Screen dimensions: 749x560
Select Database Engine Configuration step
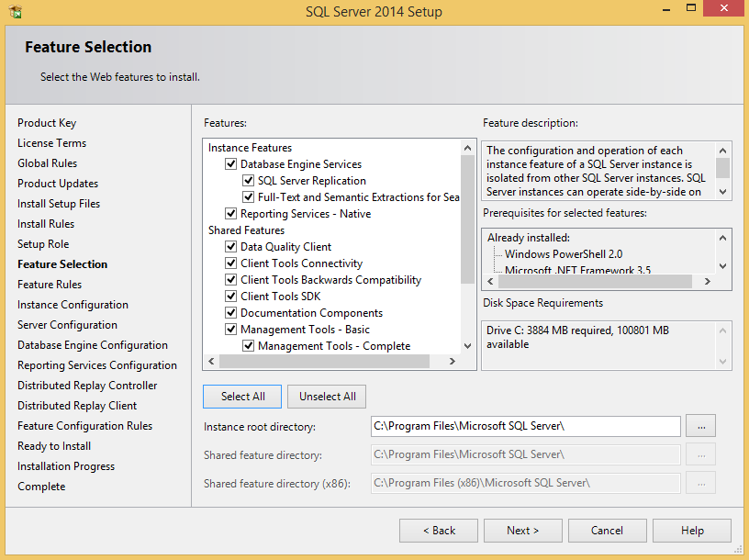[93, 345]
